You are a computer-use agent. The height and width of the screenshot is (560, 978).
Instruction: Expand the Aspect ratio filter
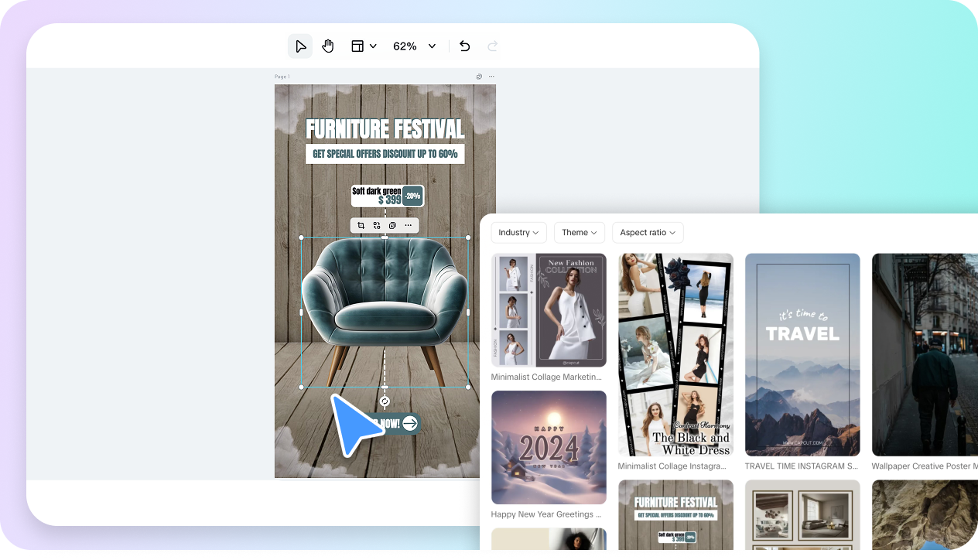(x=648, y=233)
